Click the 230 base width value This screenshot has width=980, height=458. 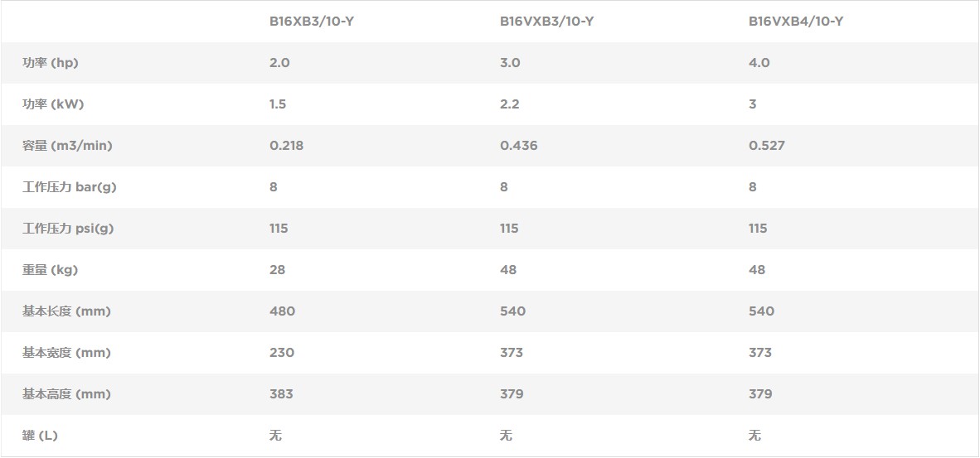click(x=282, y=353)
